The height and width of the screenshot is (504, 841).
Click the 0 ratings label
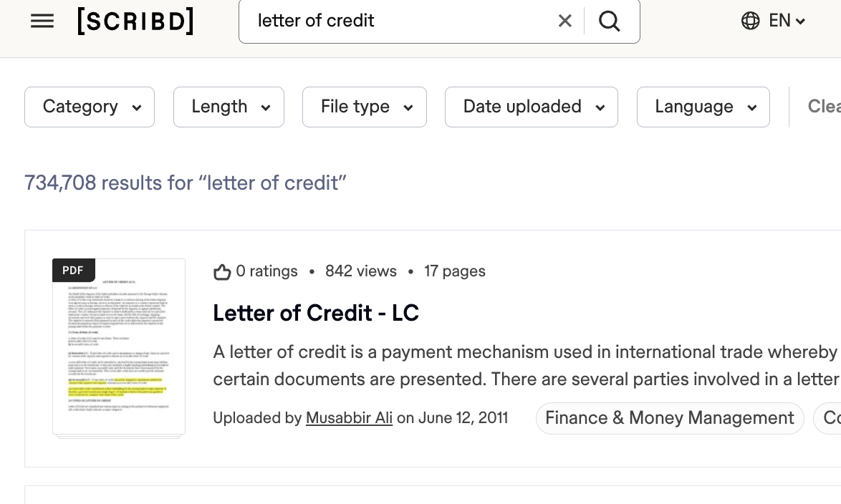(x=266, y=271)
